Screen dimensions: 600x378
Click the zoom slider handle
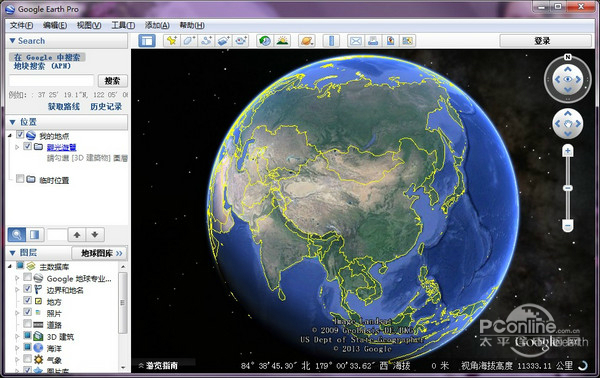[567, 188]
